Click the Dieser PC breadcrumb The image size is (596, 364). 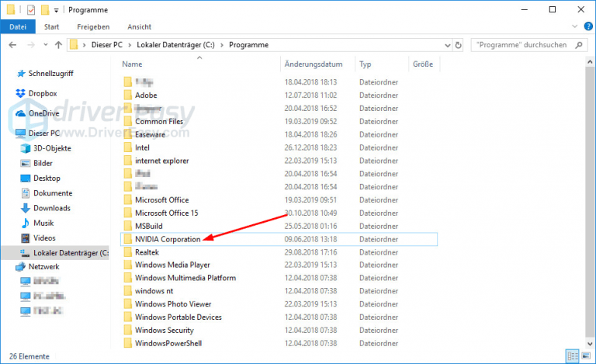click(107, 45)
